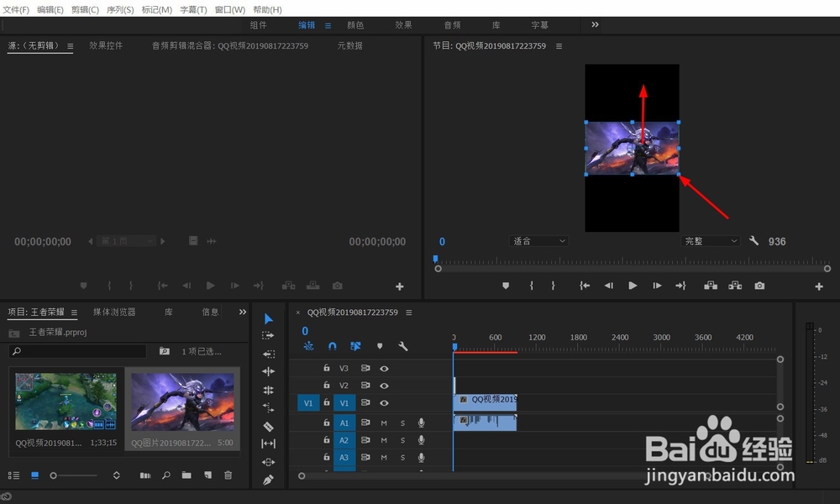Open 编辑 workspace menu

tap(328, 25)
